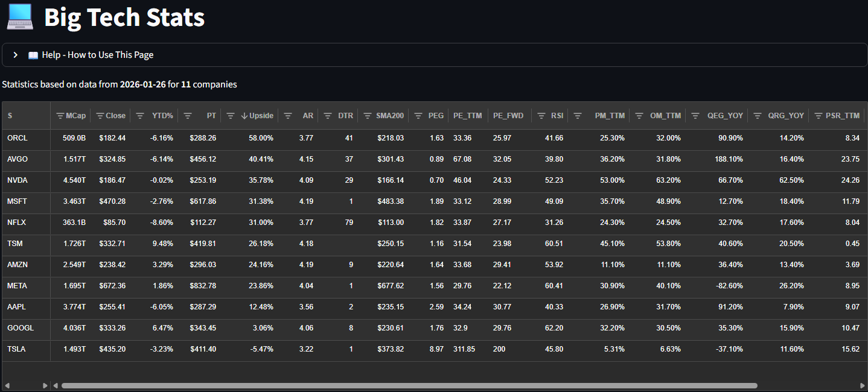Open the DTR column filter menu icon
Screen dimensions: 868x392
[328, 116]
